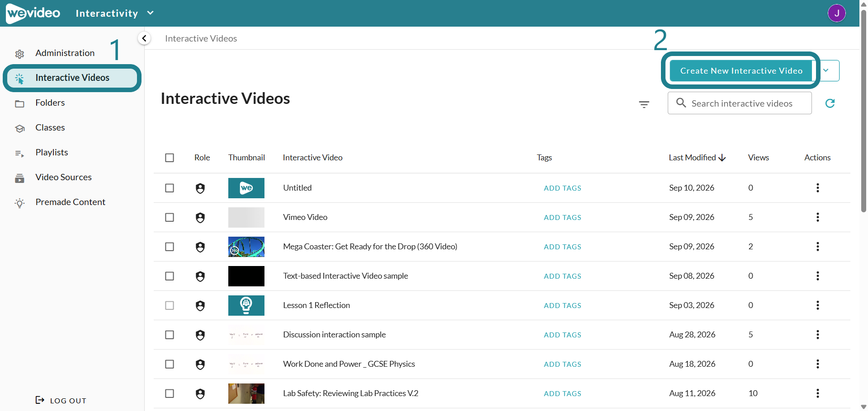Open actions menu for Discussion interaction sample

point(817,335)
